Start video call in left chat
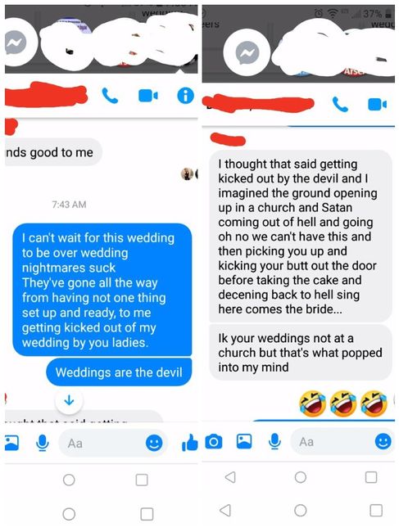The height and width of the screenshot is (532, 399). pos(148,96)
